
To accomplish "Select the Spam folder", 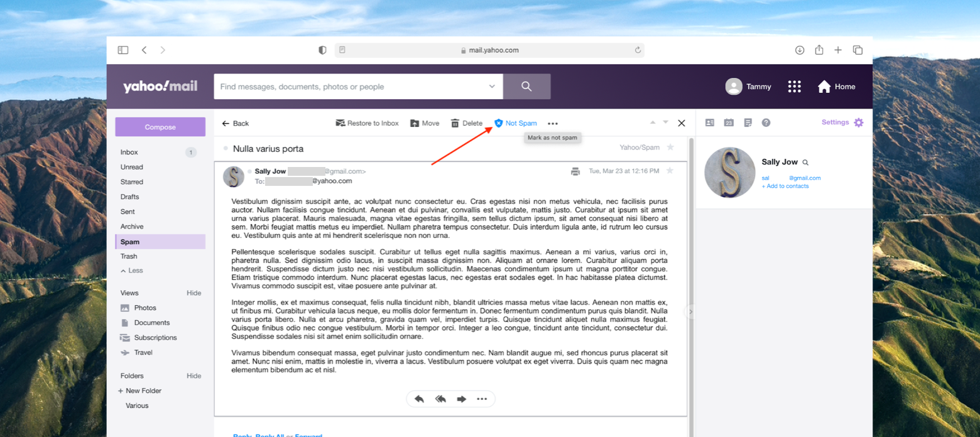I will tap(160, 242).
